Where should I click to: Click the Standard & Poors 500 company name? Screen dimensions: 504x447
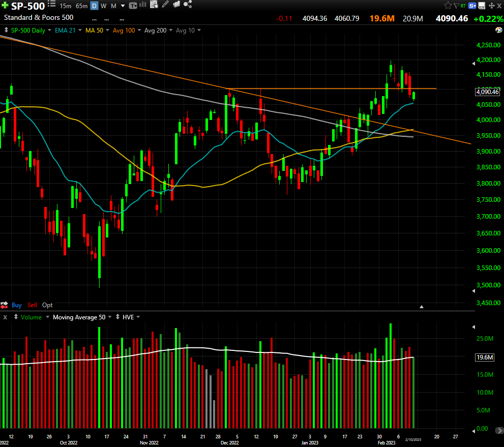click(x=39, y=17)
